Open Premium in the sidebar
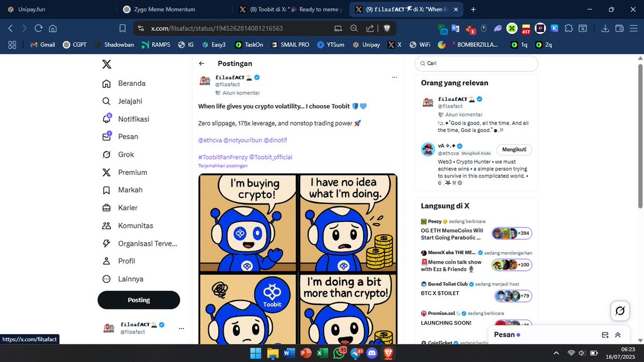The image size is (644, 362). [x=125, y=172]
